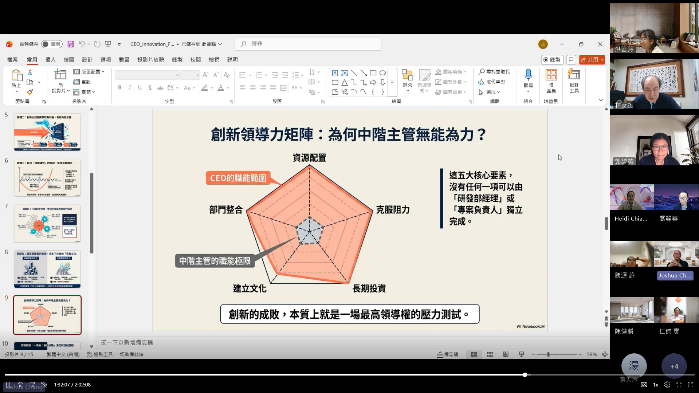Click the Clear All Formatting icon
The width and height of the screenshot is (699, 393).
click(227, 75)
